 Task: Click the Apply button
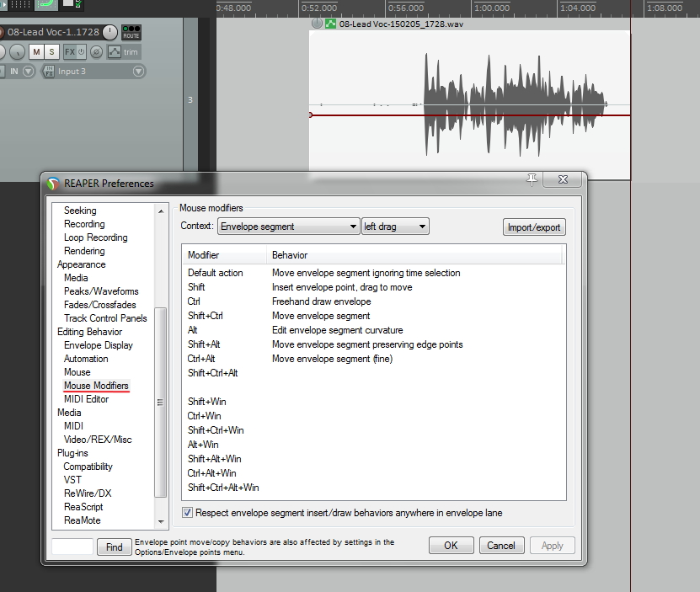tap(553, 546)
